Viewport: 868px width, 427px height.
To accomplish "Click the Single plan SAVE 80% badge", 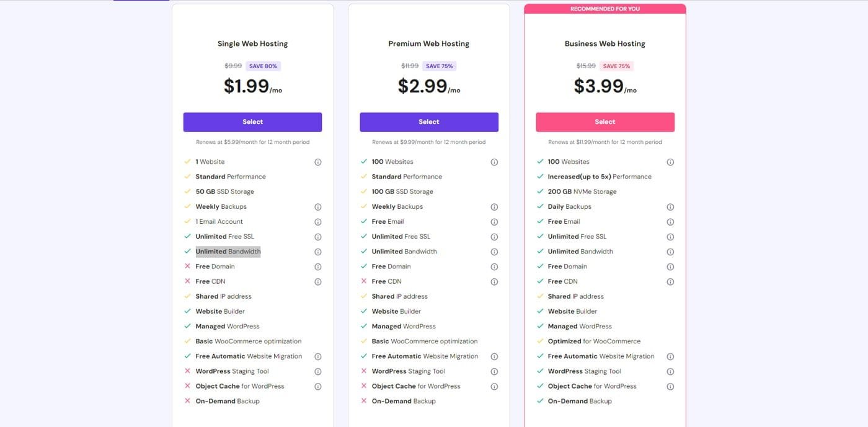I will [x=263, y=66].
